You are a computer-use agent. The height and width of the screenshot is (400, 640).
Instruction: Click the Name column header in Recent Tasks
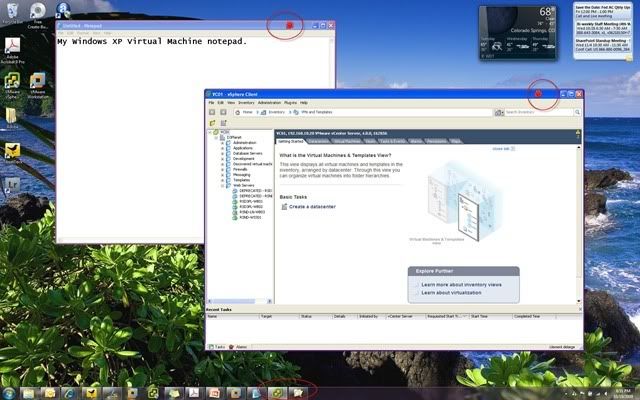(x=232, y=317)
